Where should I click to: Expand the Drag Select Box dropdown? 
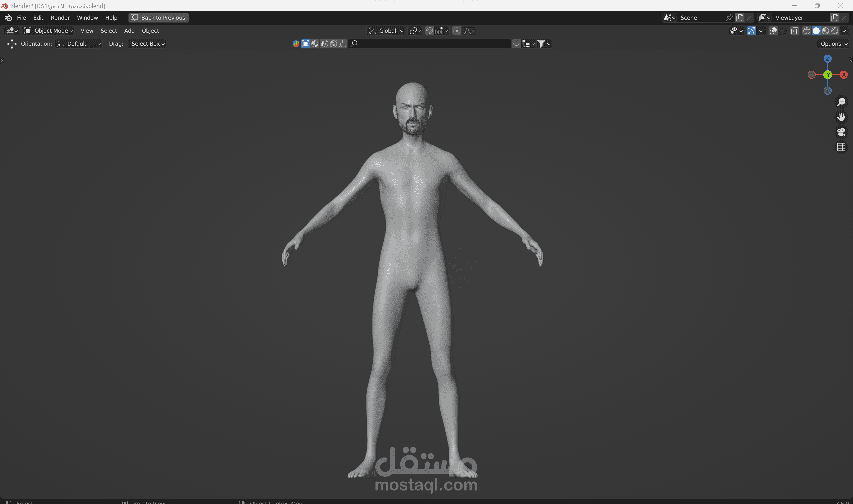pos(147,44)
